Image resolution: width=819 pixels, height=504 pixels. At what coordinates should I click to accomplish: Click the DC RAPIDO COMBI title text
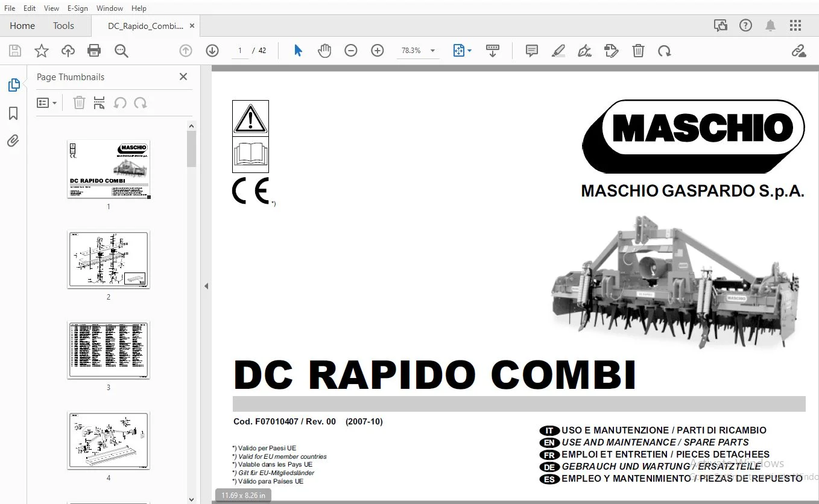pos(435,375)
